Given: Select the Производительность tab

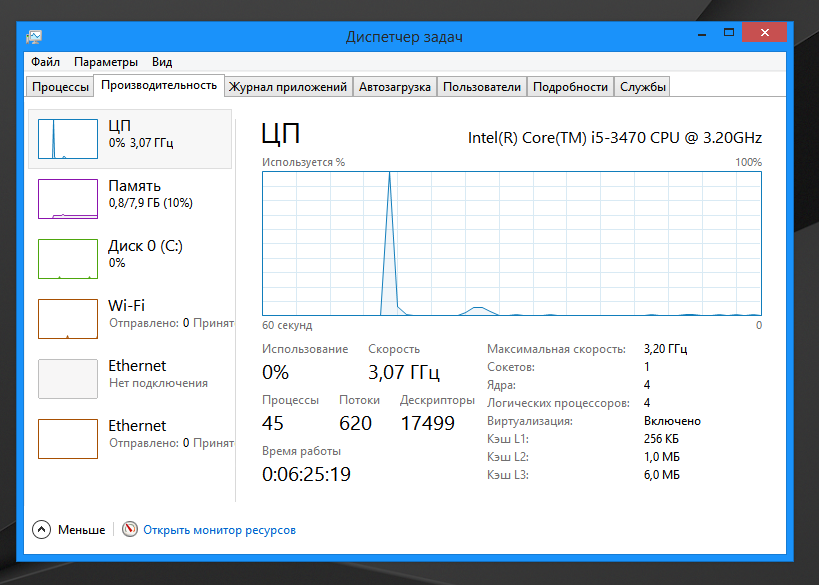Looking at the screenshot, I should point(159,85).
